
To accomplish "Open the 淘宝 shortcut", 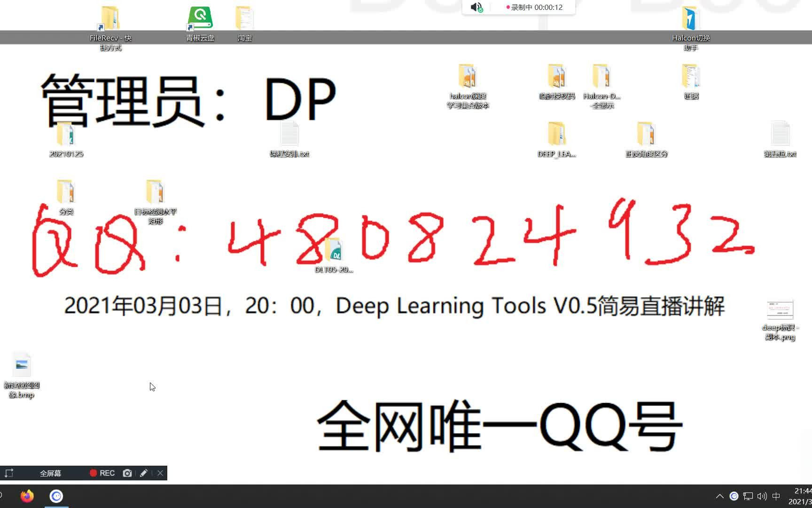I will (244, 18).
